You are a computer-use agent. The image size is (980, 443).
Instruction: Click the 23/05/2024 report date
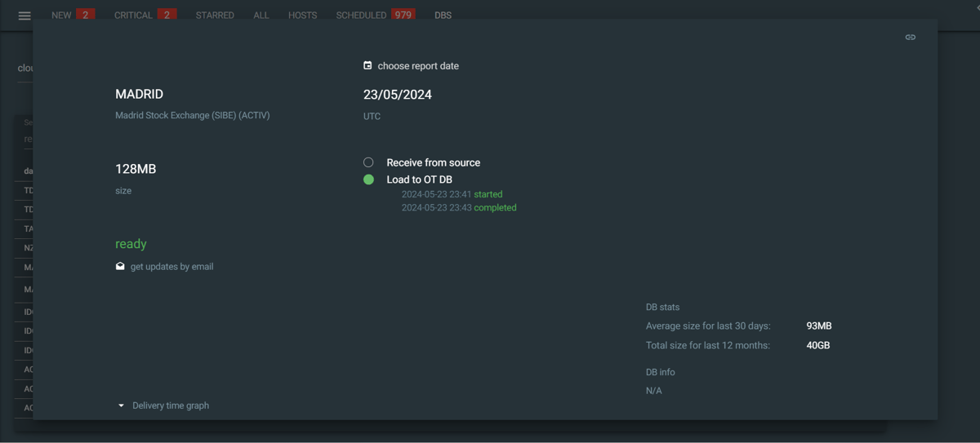pos(398,95)
